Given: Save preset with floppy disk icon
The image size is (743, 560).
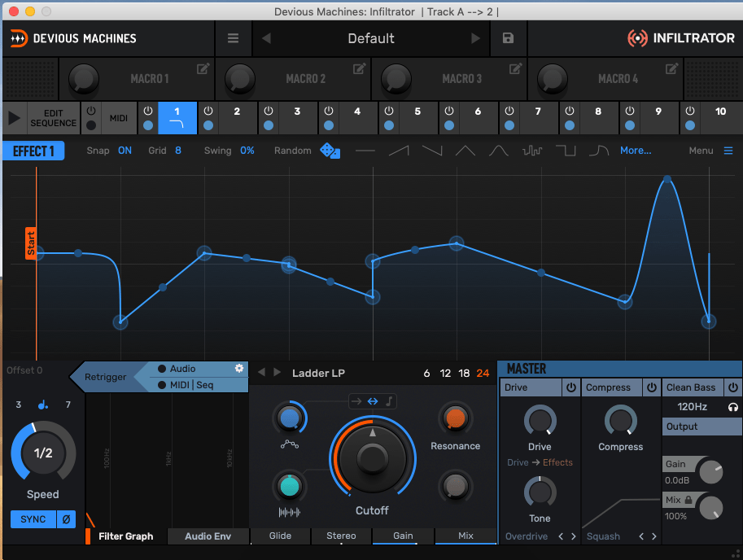Looking at the screenshot, I should point(508,38).
